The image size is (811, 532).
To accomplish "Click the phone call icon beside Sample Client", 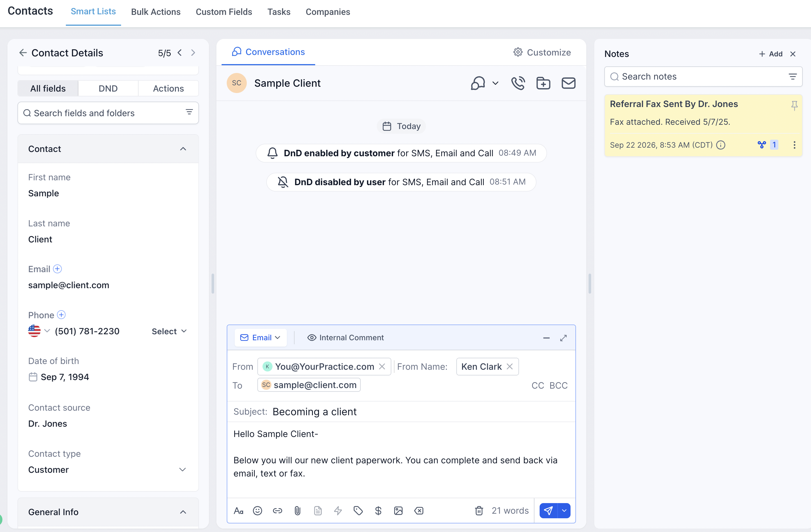I will 518,83.
